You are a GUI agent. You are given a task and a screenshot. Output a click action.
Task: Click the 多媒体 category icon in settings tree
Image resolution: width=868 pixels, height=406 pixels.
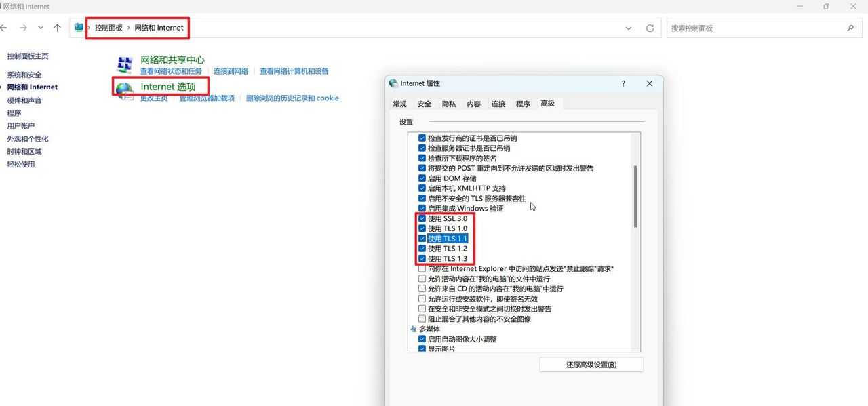(414, 329)
